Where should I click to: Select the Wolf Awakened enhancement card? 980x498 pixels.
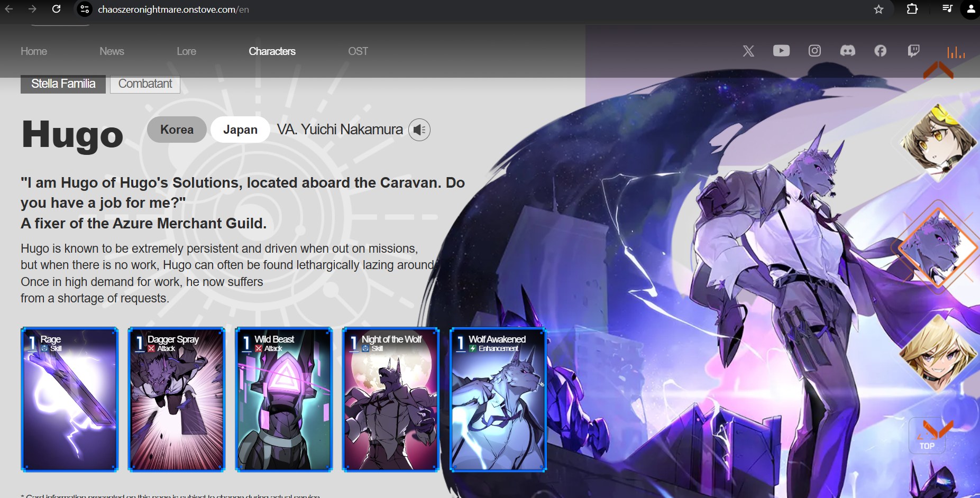pos(498,399)
